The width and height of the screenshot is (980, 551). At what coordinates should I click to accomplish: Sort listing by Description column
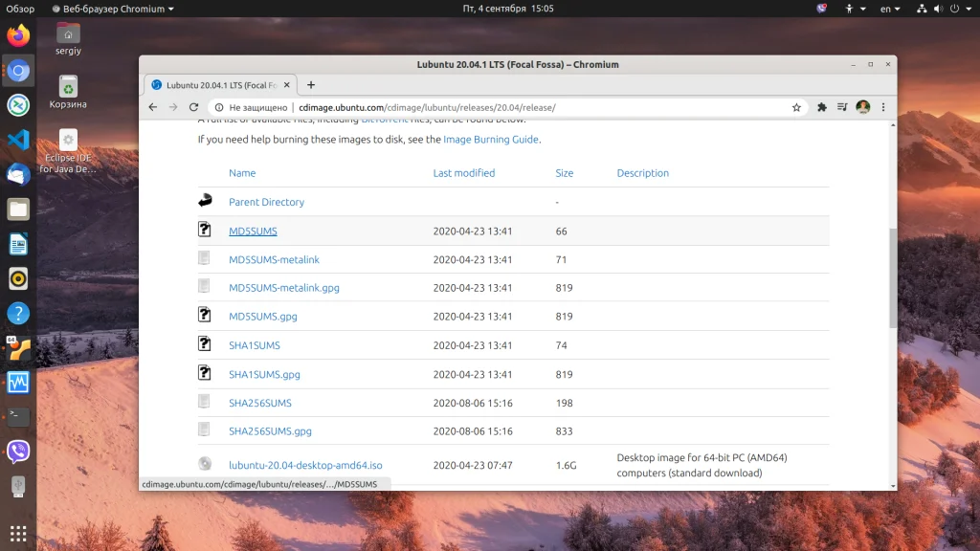click(642, 173)
